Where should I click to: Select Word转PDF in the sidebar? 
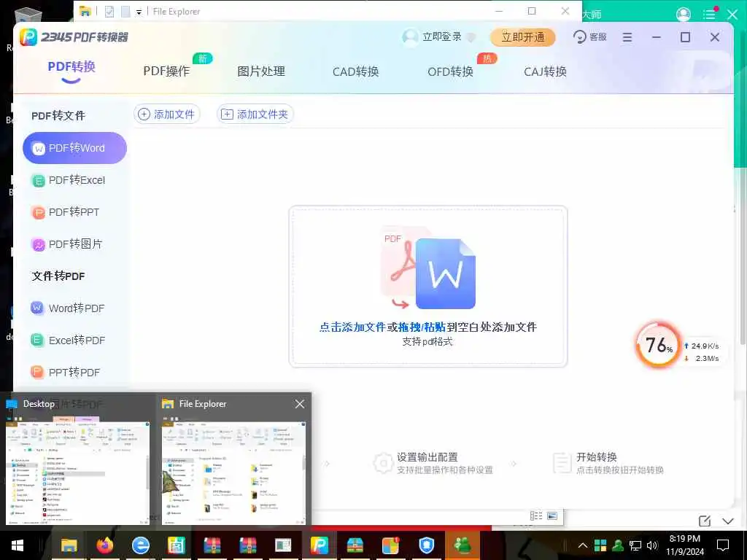(x=74, y=308)
